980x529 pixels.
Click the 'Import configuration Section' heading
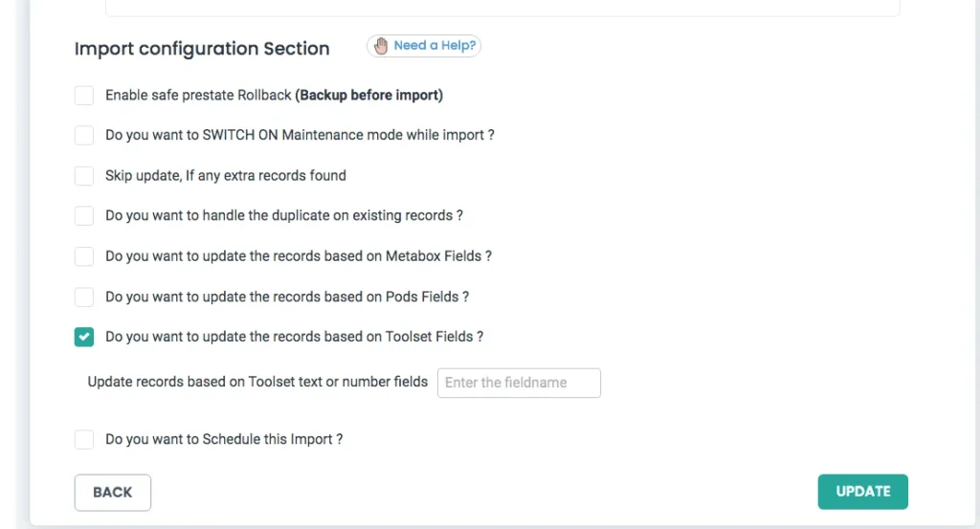pos(202,49)
